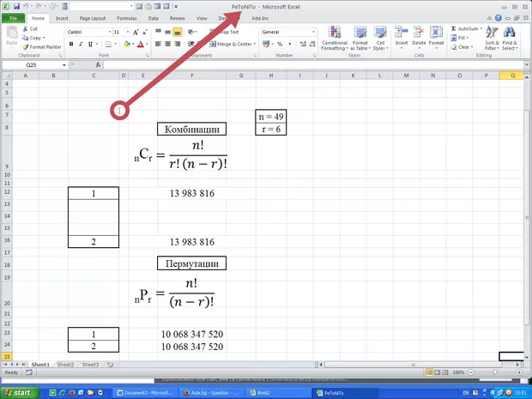Expand the formula bar chevron
The width and height of the screenshot is (532, 399).
click(527, 64)
